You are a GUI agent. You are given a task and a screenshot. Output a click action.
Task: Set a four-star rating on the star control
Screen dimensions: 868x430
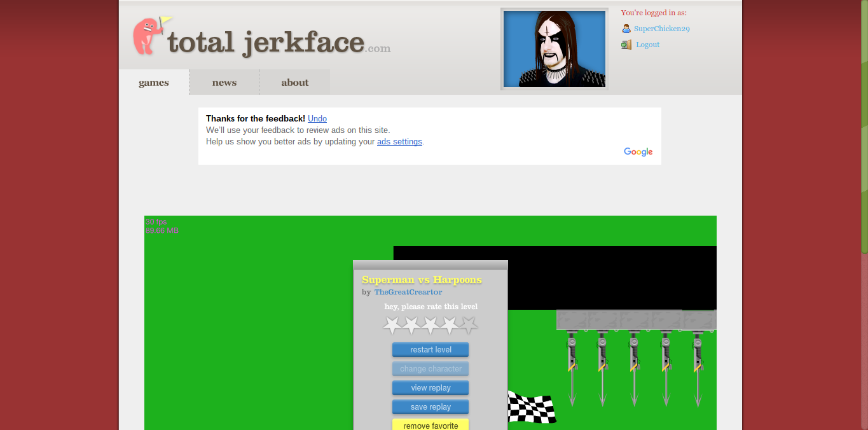click(450, 324)
